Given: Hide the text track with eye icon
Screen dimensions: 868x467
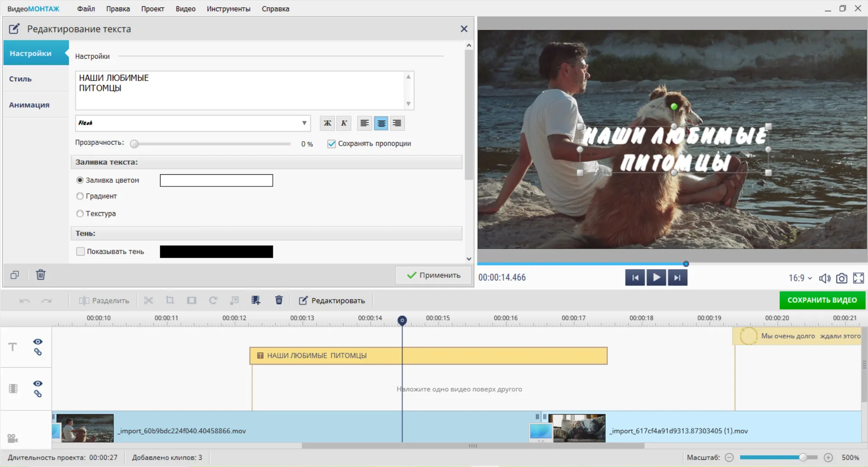Looking at the screenshot, I should [38, 342].
